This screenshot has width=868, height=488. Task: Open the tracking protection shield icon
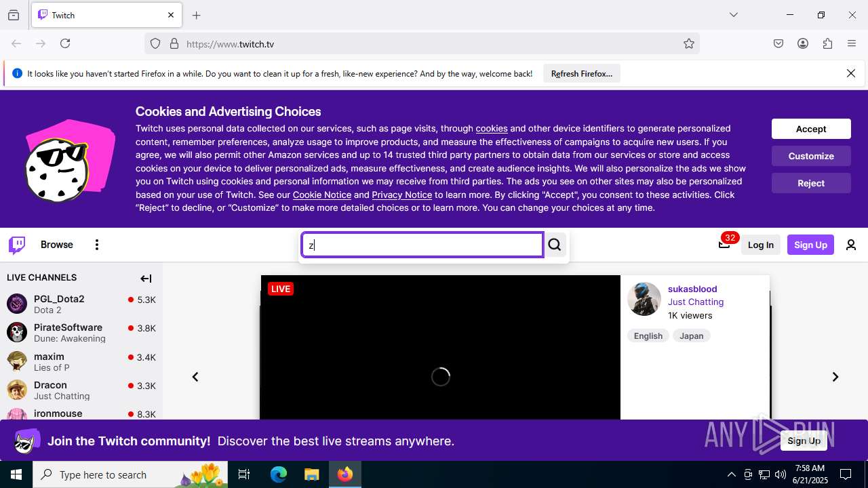(155, 43)
